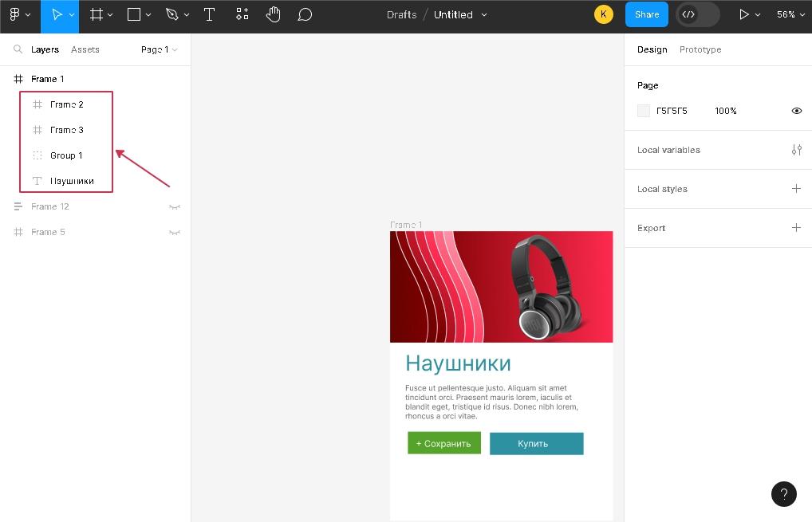
Task: Show the hidden Frame 5 layer
Action: pos(174,233)
